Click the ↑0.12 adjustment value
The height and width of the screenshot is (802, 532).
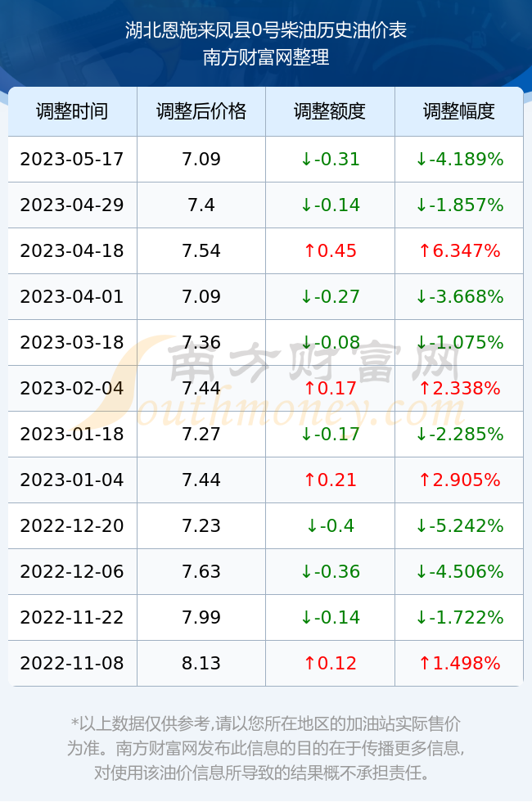click(330, 664)
